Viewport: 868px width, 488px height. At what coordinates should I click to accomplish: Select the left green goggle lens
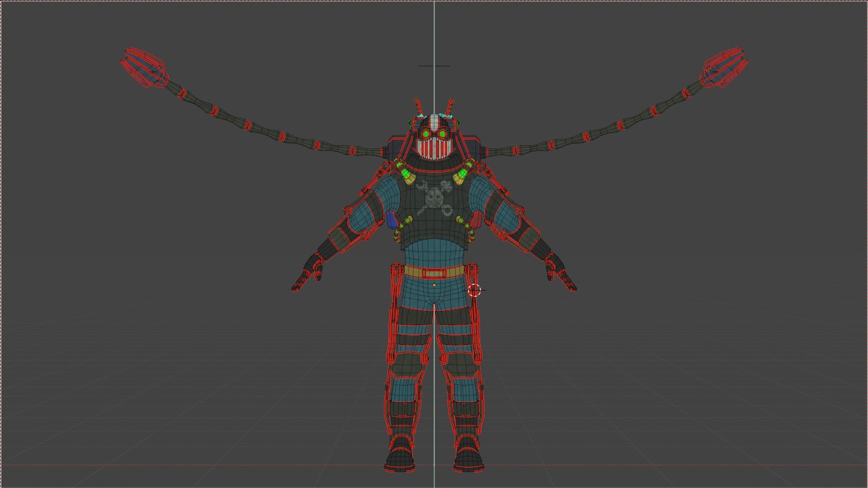(426, 134)
